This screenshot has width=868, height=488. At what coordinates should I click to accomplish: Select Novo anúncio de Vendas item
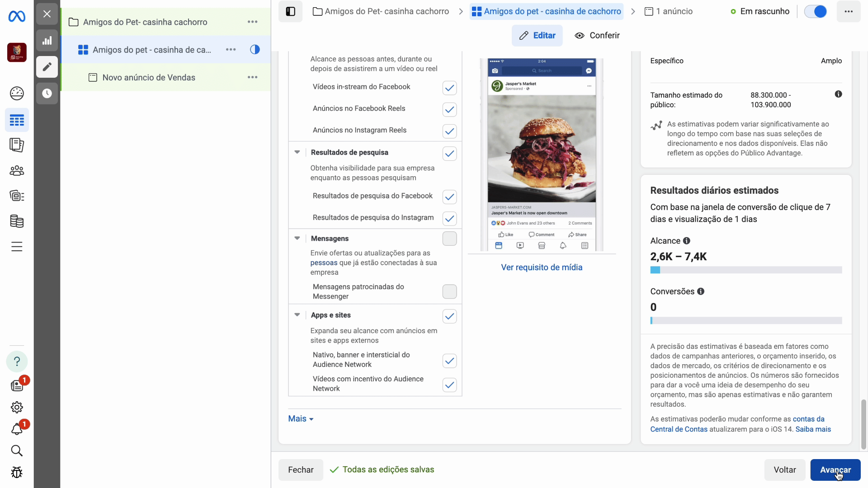[x=149, y=77]
